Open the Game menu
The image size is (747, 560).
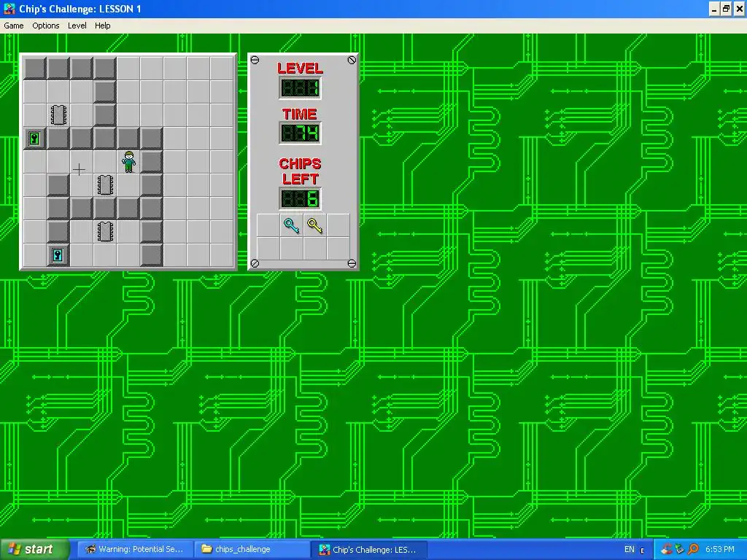(13, 26)
